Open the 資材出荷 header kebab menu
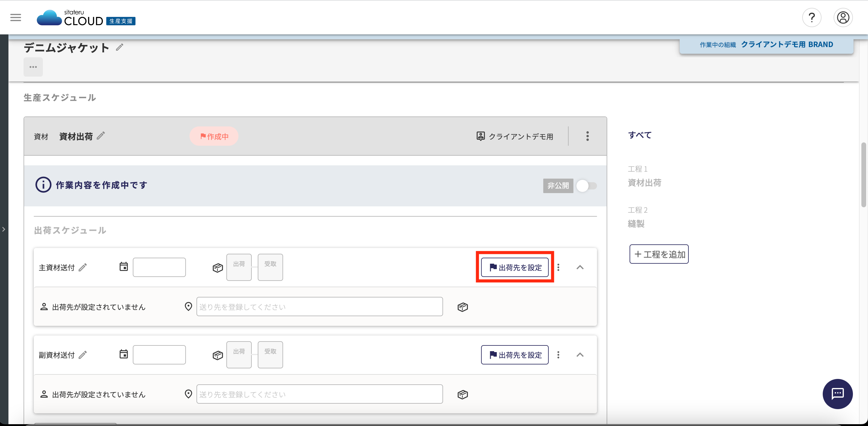Image resolution: width=868 pixels, height=426 pixels. click(x=587, y=136)
